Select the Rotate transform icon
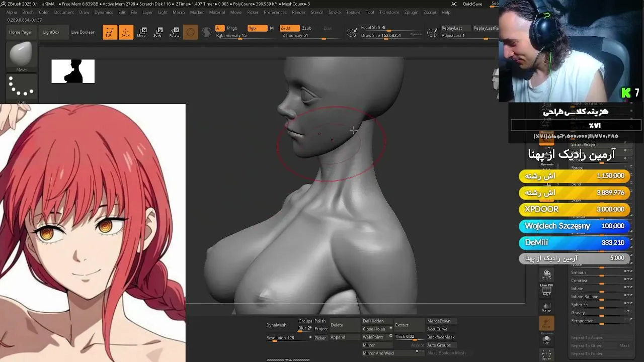 (x=174, y=32)
